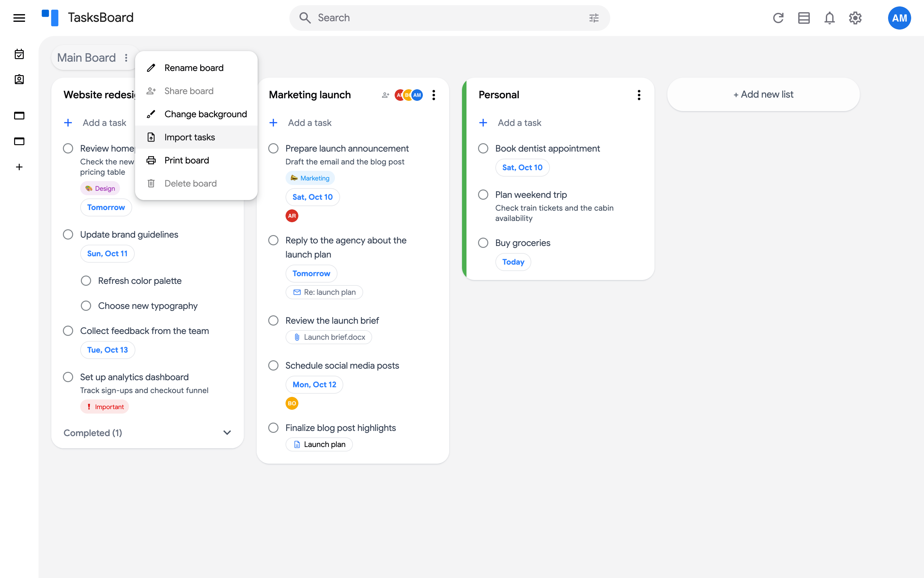
Task: Select Change background menu item
Action: pyautogui.click(x=196, y=114)
